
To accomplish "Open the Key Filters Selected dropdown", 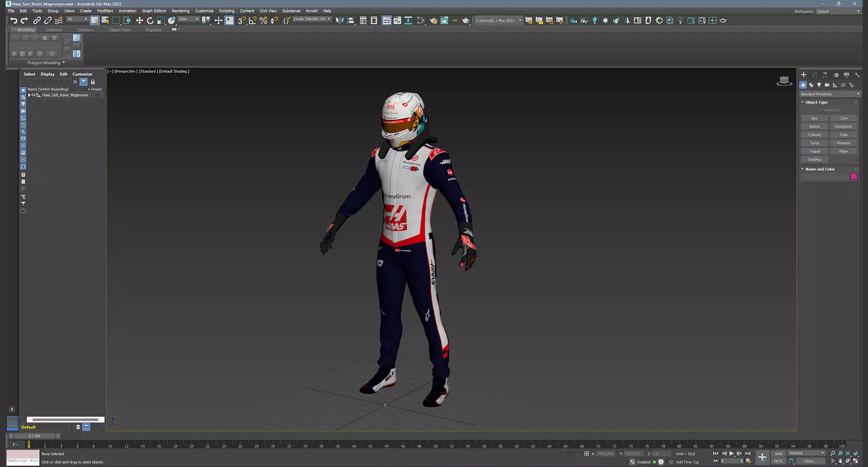I will click(807, 453).
